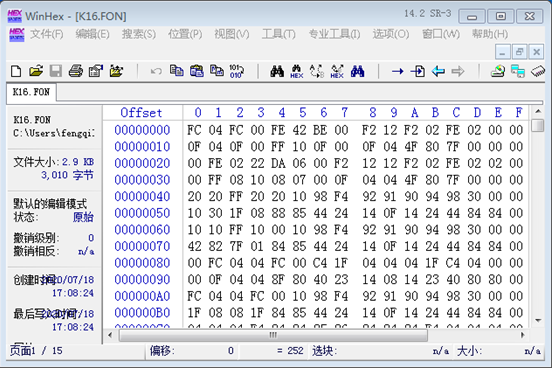The height and width of the screenshot is (368, 552).
Task: Click the copy block into new file icon
Action: pos(217,71)
